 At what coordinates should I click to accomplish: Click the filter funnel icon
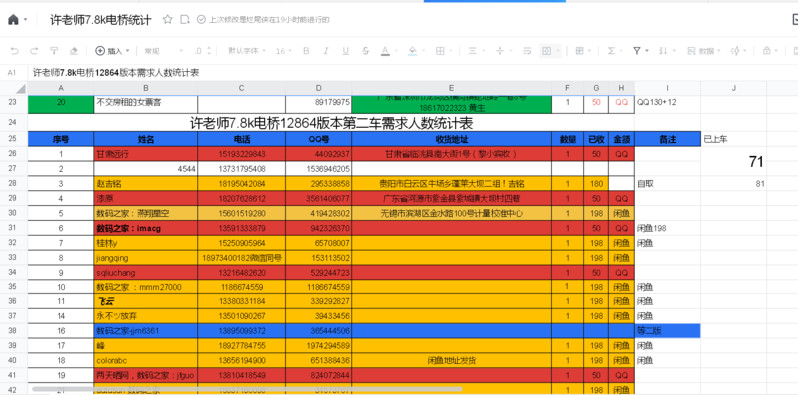point(637,51)
